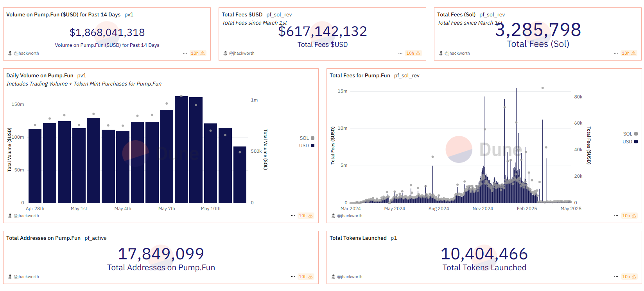Open the three-dot menu on Total Fees $USD card
The width and height of the screenshot is (644, 291).
click(400, 53)
